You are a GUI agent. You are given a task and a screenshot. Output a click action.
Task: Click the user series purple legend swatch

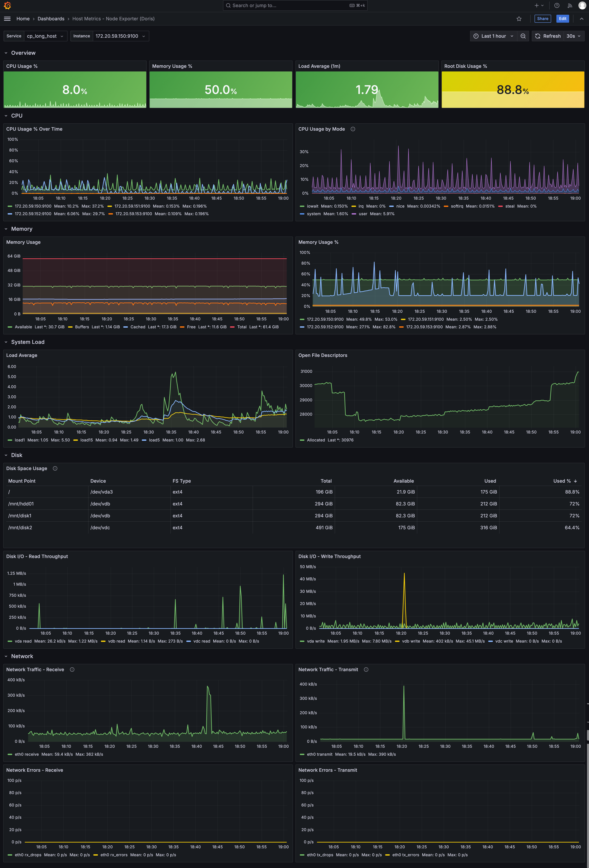click(x=354, y=214)
